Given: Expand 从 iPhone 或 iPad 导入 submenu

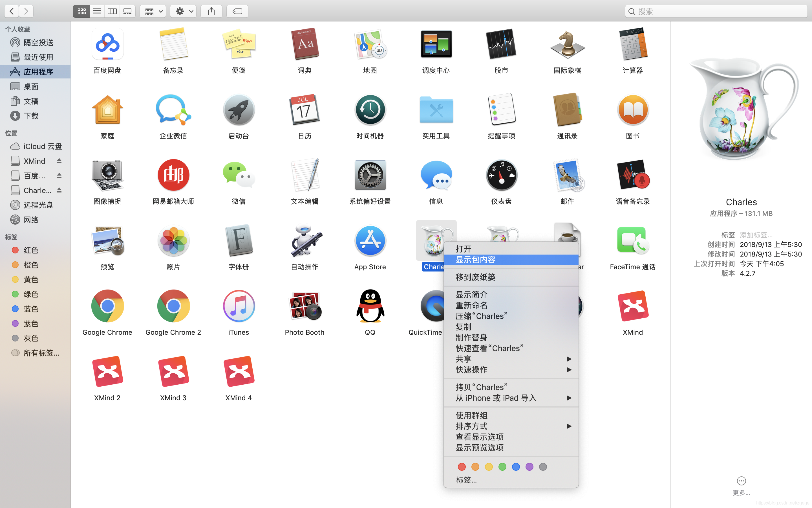Looking at the screenshot, I should pos(511,398).
